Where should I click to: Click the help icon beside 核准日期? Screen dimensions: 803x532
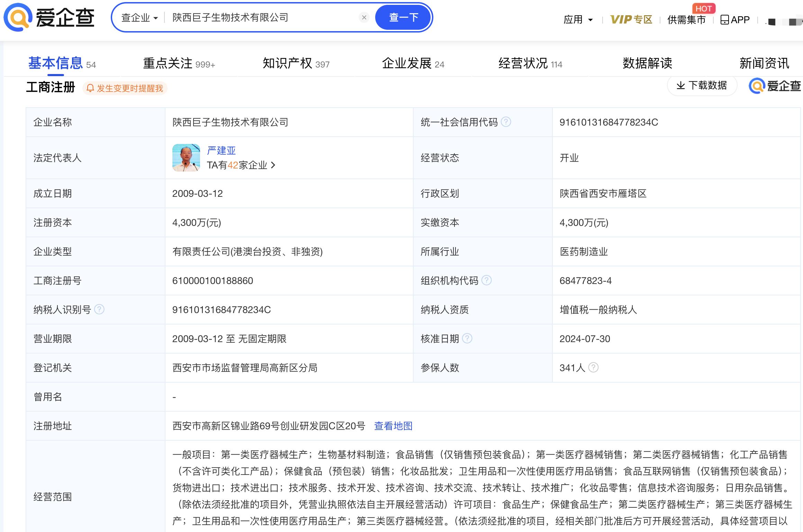pos(467,338)
